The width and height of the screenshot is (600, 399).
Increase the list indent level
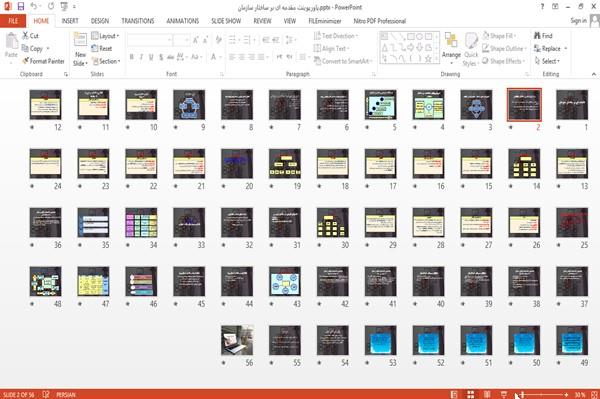tap(276, 40)
